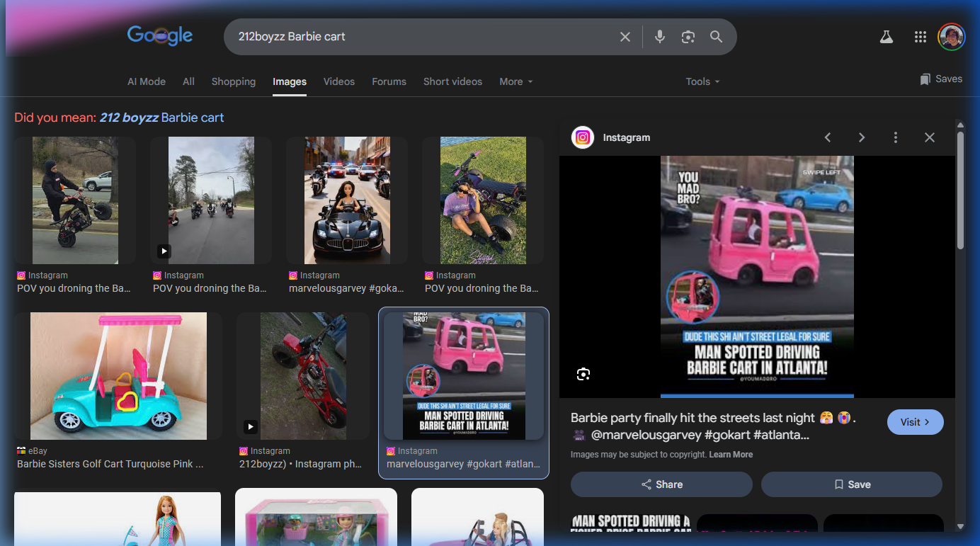The width and height of the screenshot is (980, 546).
Task: Submit search with the magnifier icon
Action: click(717, 37)
